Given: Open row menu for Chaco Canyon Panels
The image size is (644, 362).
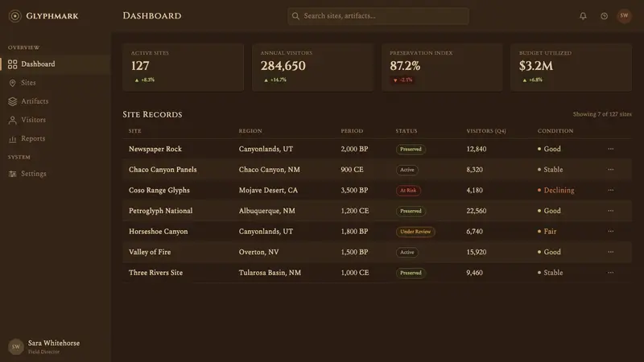Looking at the screenshot, I should 611,170.
